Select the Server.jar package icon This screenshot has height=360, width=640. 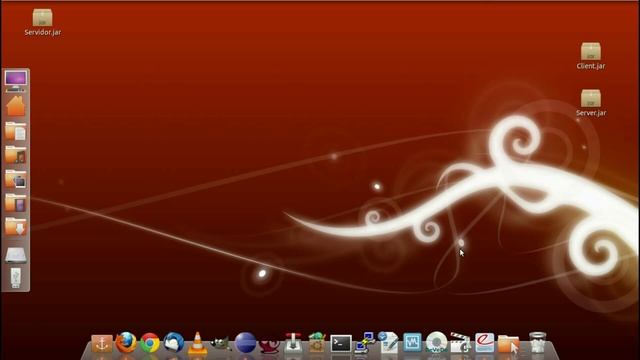click(x=591, y=98)
